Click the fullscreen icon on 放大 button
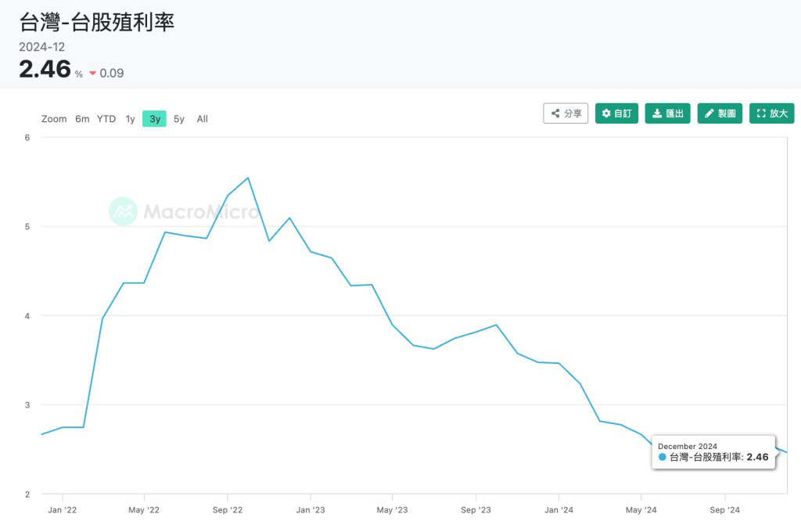 click(x=760, y=113)
